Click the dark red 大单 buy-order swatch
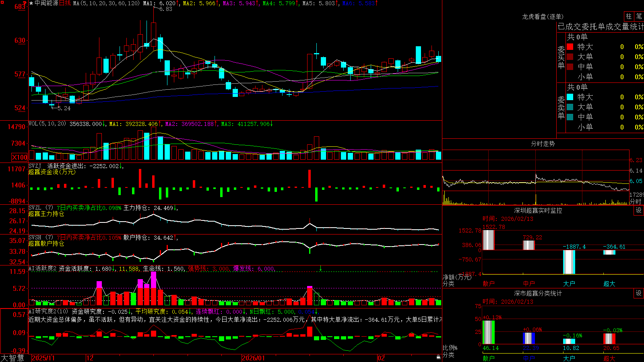Screen dimensions: 644x362 click(570, 57)
